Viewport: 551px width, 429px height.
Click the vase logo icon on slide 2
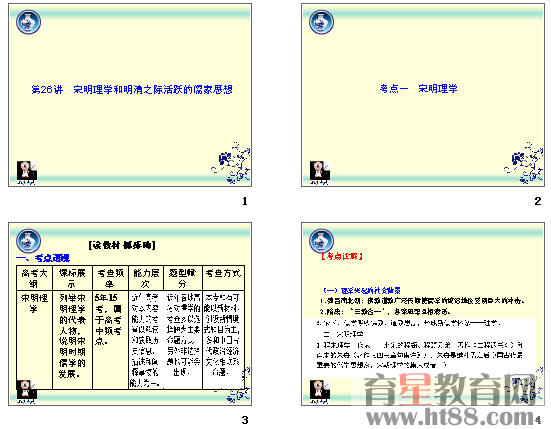(x=321, y=22)
